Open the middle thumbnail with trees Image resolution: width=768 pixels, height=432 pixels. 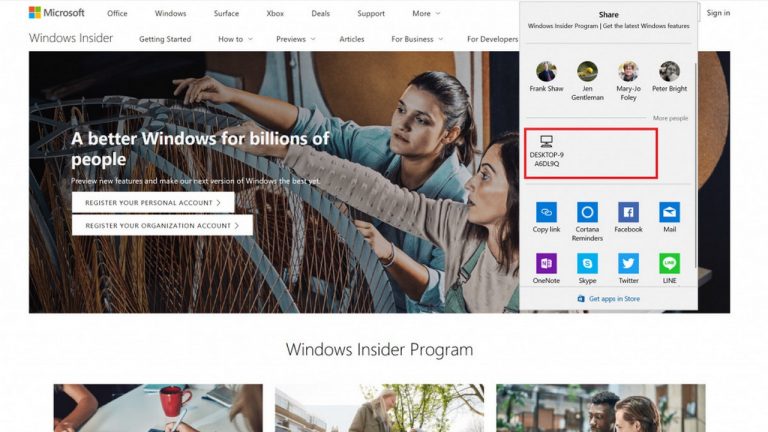(x=380, y=408)
